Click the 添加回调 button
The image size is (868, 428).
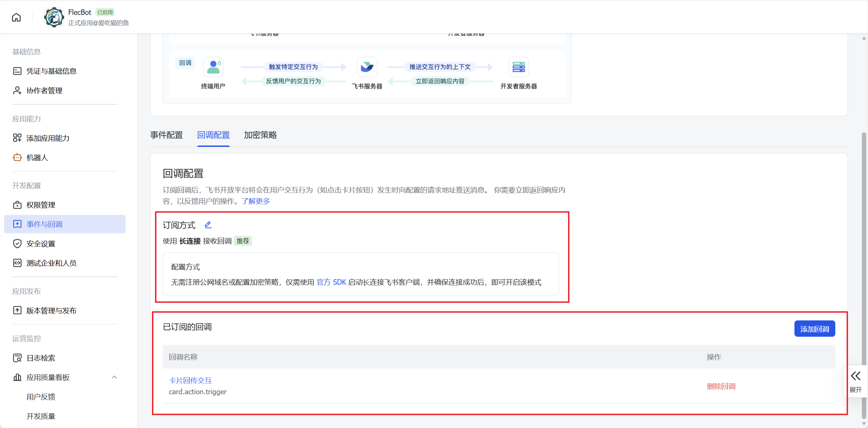pyautogui.click(x=815, y=329)
